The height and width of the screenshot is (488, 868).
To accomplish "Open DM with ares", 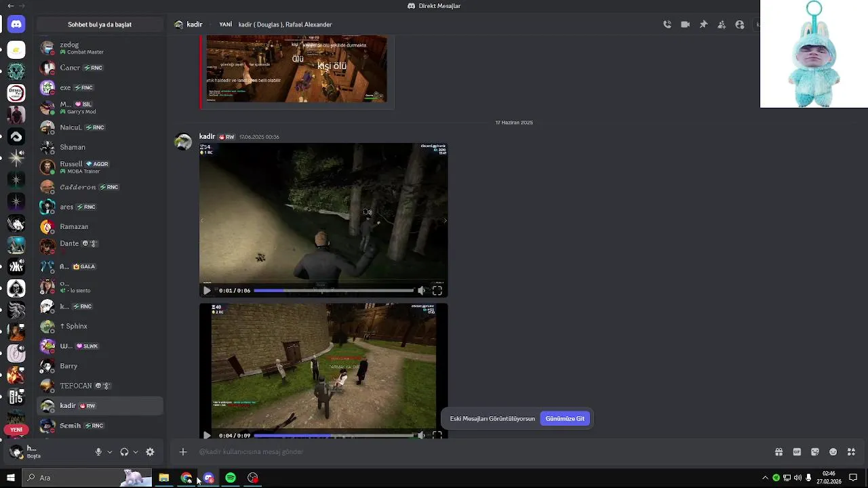I will click(100, 207).
